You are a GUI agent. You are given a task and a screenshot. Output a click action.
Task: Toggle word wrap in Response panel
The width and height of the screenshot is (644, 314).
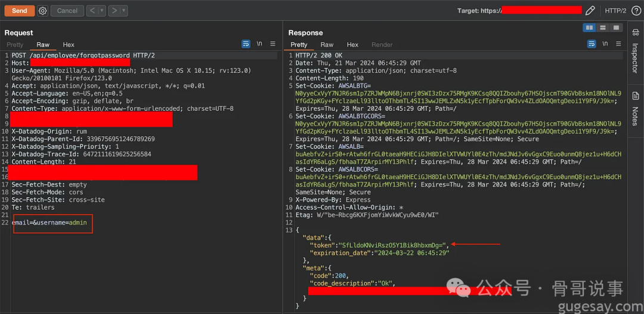592,44
